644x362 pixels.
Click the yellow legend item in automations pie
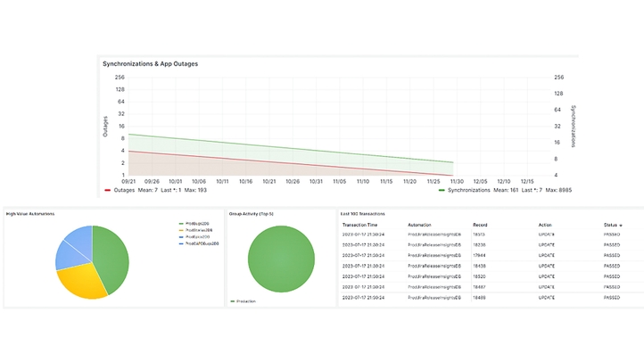(196, 230)
